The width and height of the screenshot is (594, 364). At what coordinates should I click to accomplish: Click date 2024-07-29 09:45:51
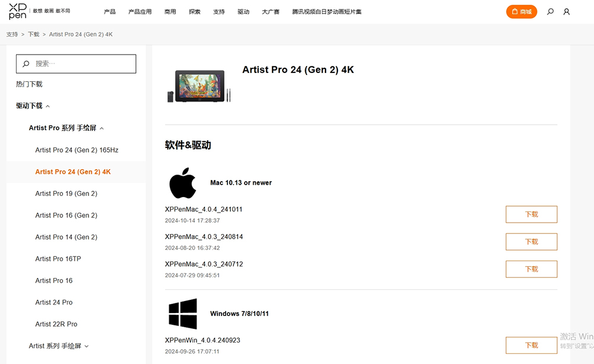pyautogui.click(x=192, y=276)
